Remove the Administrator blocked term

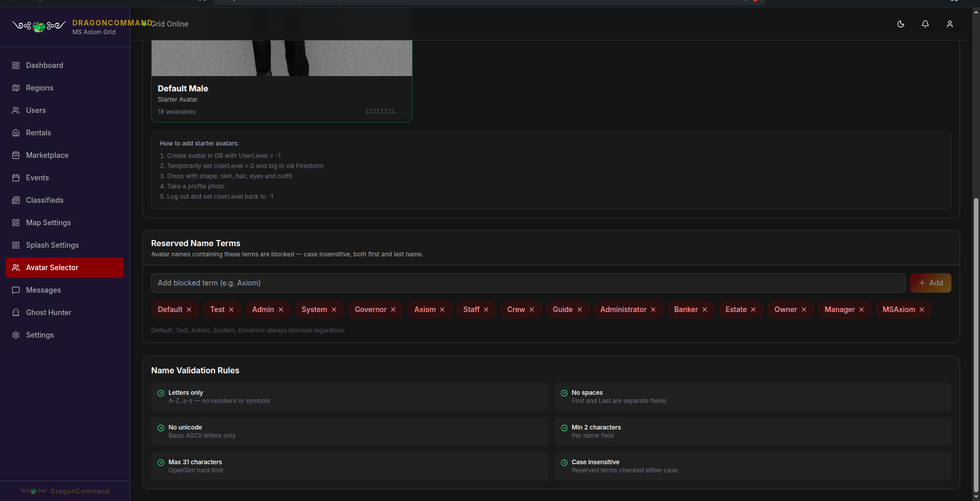point(653,309)
